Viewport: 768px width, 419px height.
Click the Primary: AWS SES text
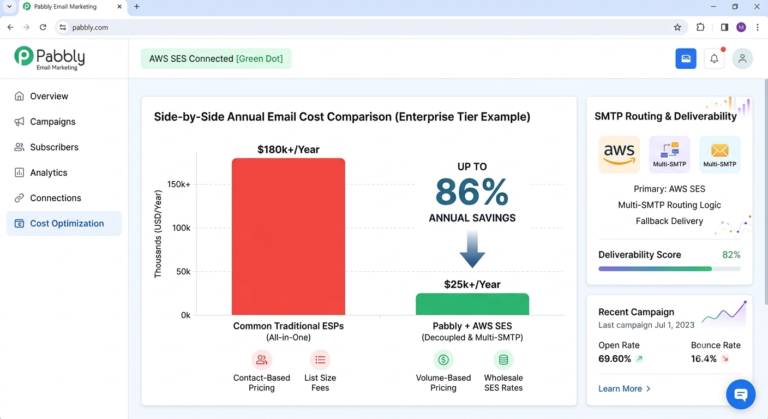point(669,189)
